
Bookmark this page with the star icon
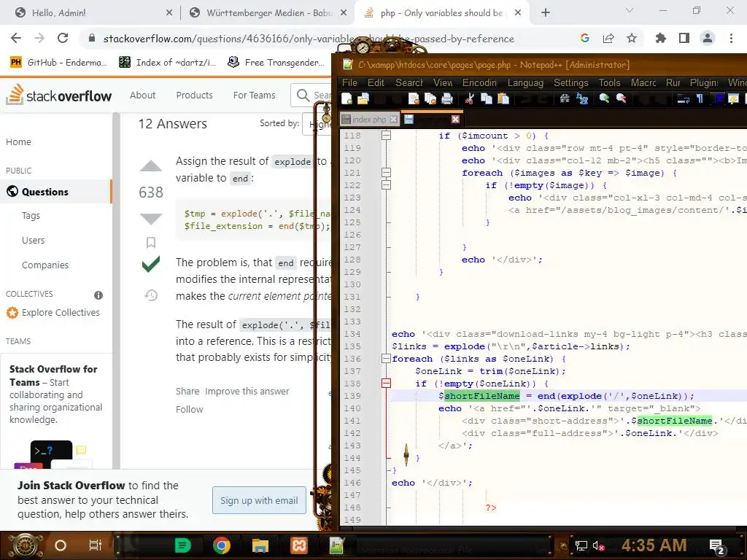[632, 38]
